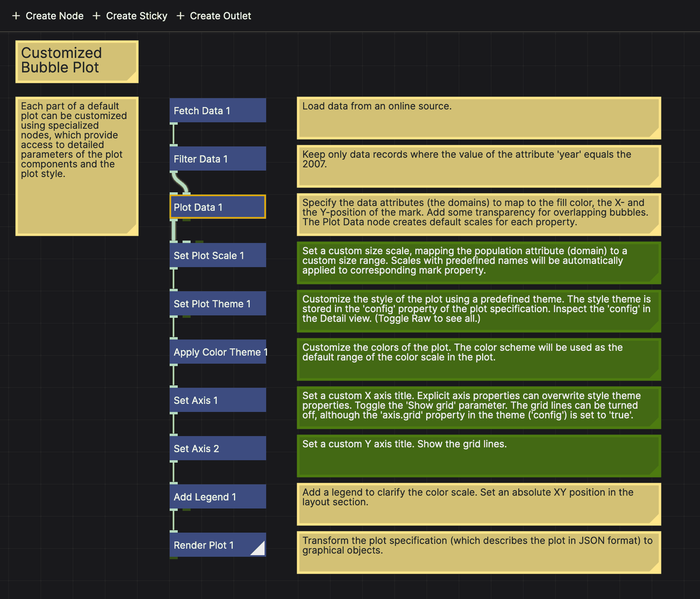The width and height of the screenshot is (700, 599).
Task: Click the Customized Bubble Plot title sticky
Action: (77, 62)
